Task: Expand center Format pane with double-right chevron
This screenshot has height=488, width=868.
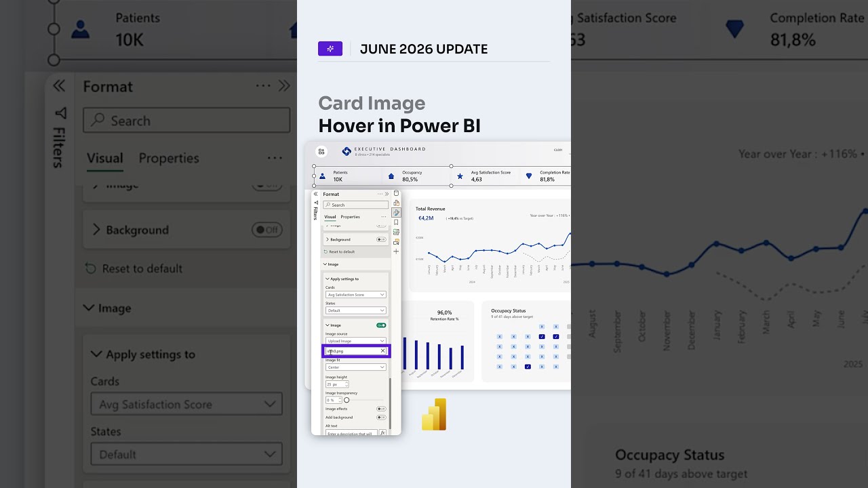Action: (388, 195)
